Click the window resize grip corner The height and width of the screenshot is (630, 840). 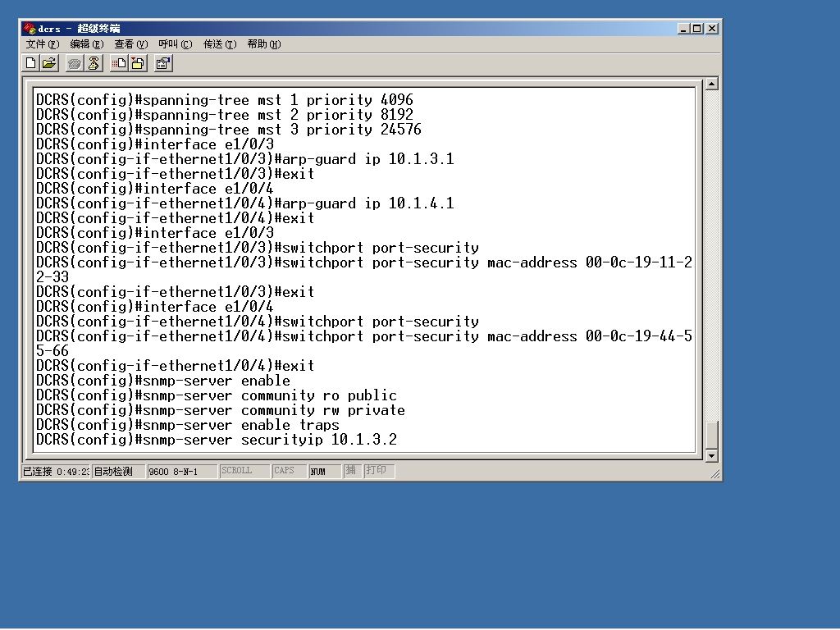[x=714, y=473]
